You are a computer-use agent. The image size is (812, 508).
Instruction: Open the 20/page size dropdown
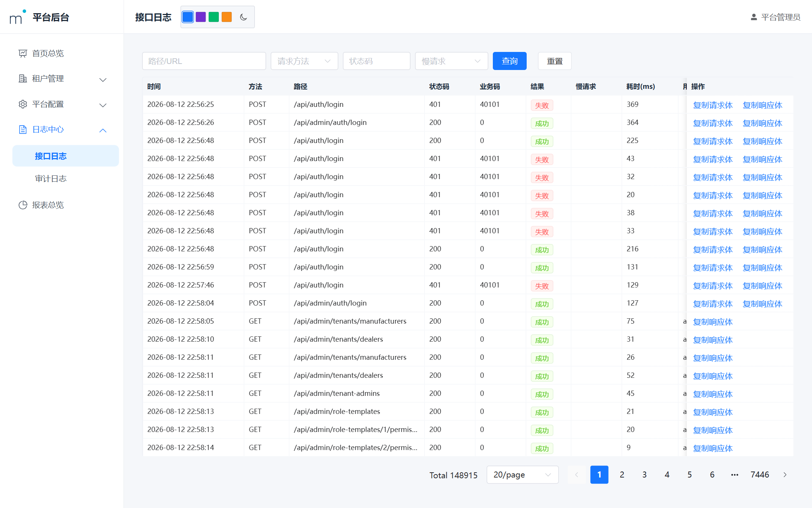point(522,475)
